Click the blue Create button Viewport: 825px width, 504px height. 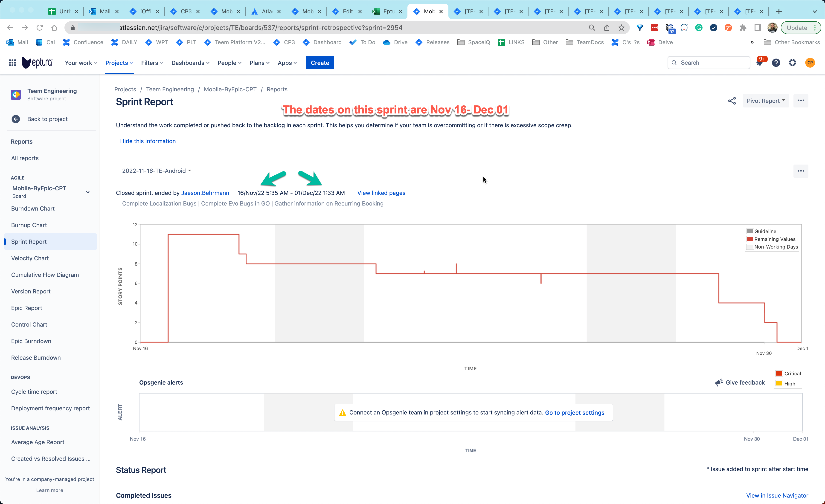[x=320, y=63]
